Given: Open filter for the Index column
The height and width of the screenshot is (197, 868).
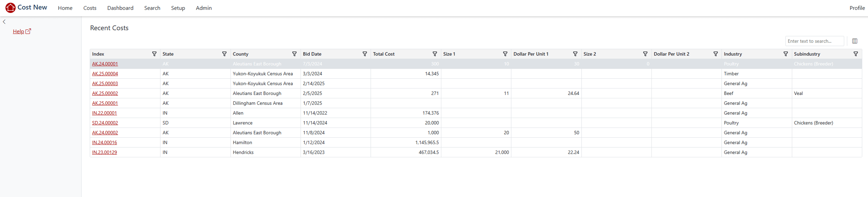Looking at the screenshot, I should (154, 54).
